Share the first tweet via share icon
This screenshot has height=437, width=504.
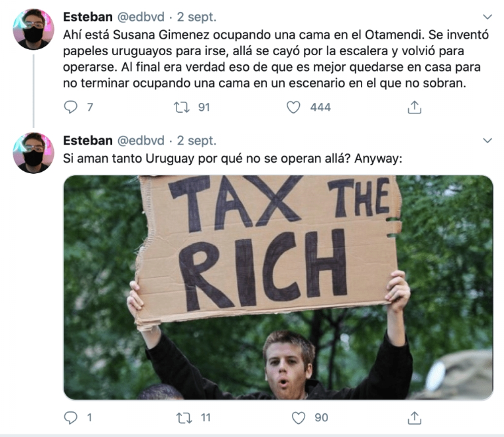point(414,107)
